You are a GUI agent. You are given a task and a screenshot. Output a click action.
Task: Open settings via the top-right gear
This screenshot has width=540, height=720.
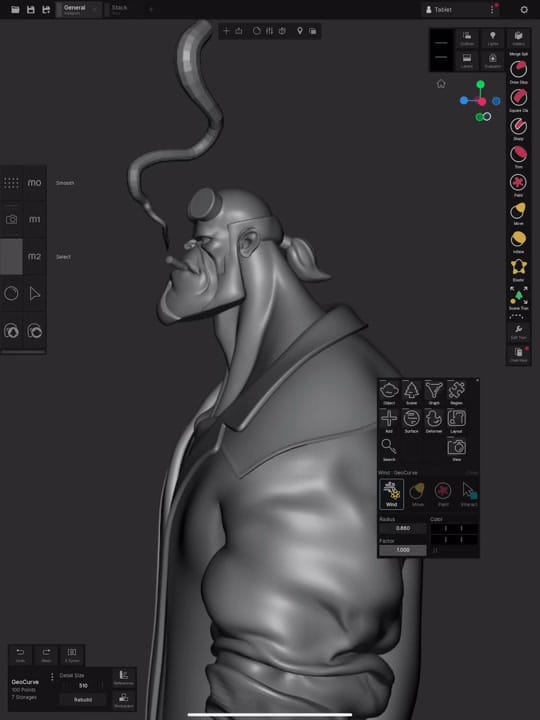point(524,9)
